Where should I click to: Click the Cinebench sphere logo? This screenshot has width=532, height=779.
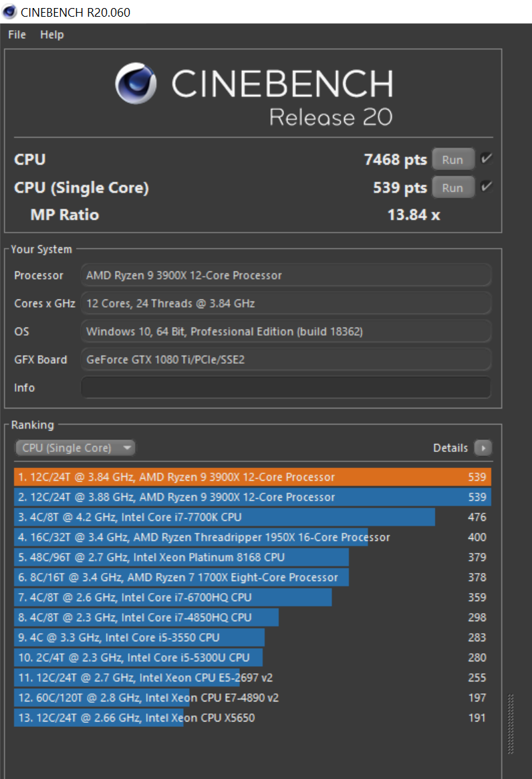point(136,83)
